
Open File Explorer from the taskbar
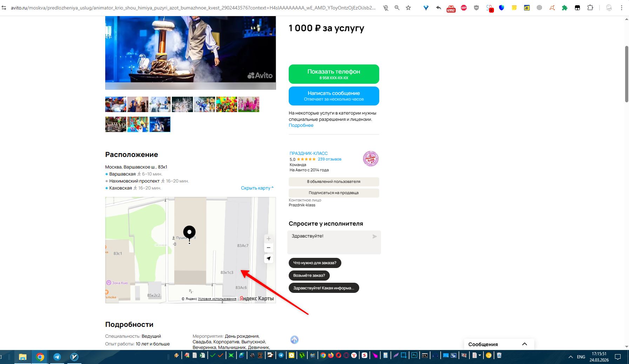tap(23, 357)
